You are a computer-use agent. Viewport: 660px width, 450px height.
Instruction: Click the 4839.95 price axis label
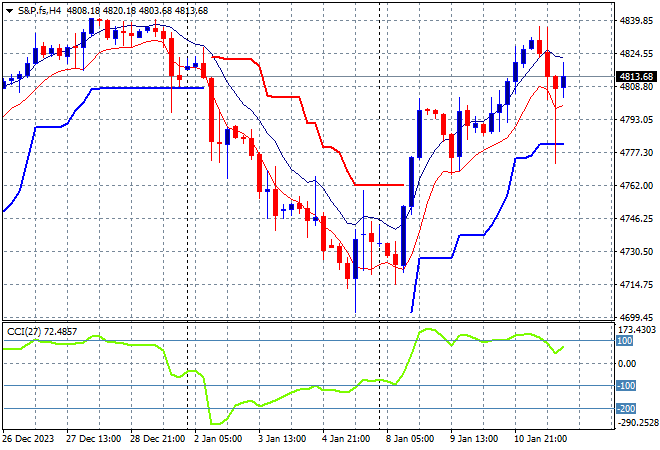635,20
